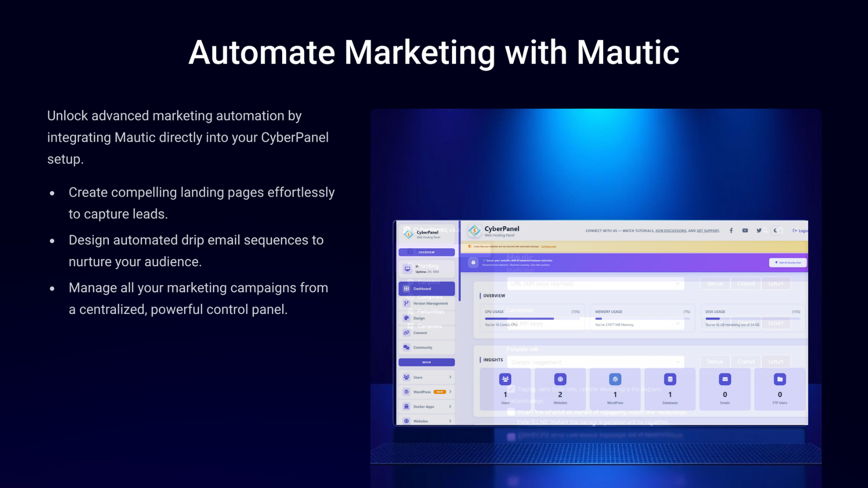
Task: Open the Emails envelope insight icon
Action: pos(725,379)
